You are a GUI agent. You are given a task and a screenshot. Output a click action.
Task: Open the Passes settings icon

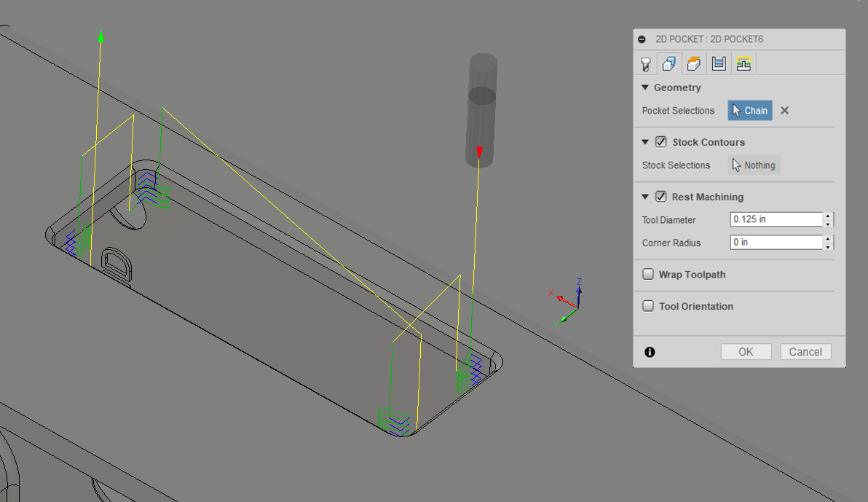pyautogui.click(x=718, y=63)
